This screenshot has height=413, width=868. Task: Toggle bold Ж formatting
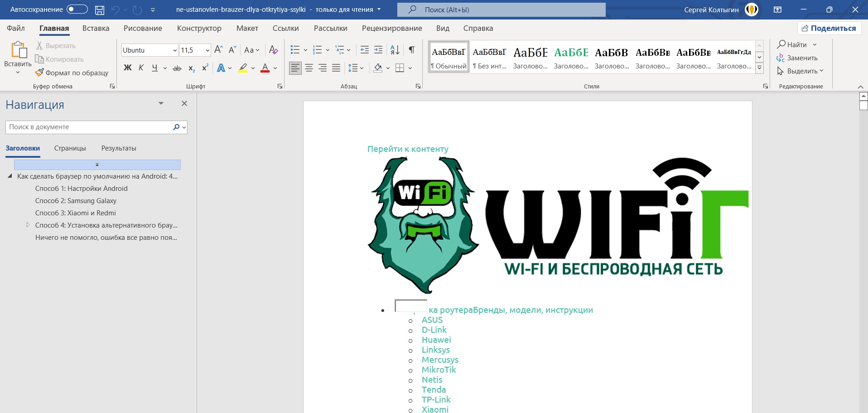coord(128,68)
